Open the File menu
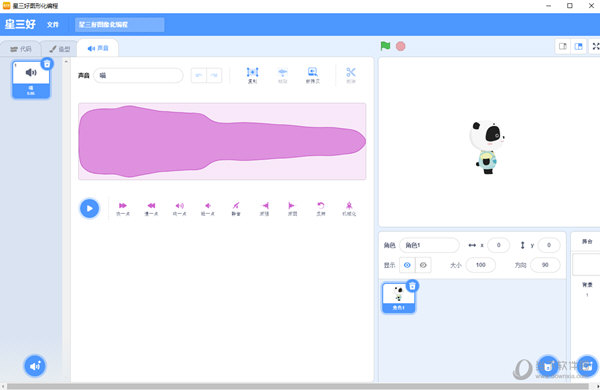This screenshot has width=600, height=390. pyautogui.click(x=53, y=24)
